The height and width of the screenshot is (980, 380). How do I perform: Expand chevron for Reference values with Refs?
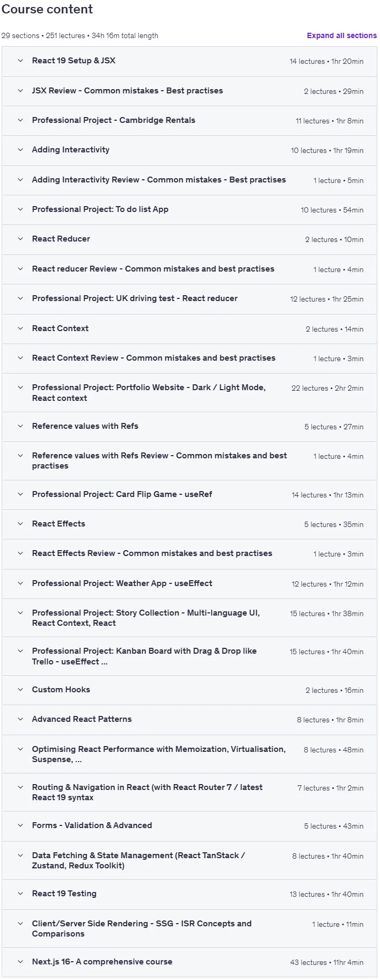[20, 426]
